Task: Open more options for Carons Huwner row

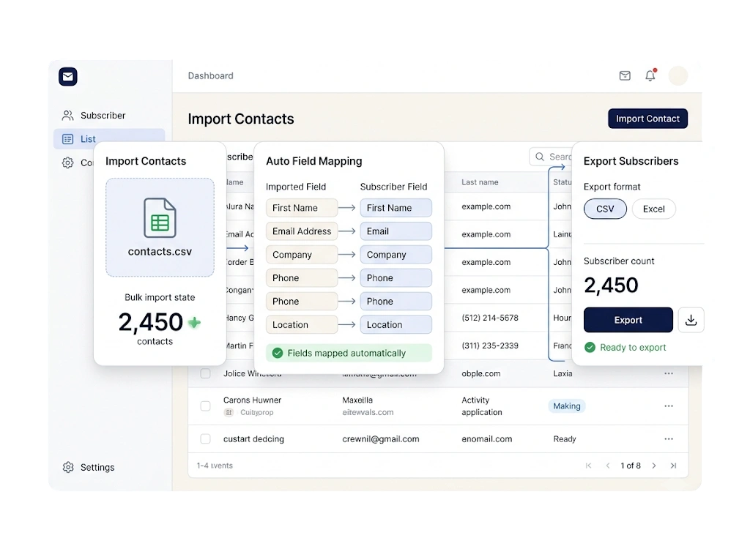Action: [669, 406]
